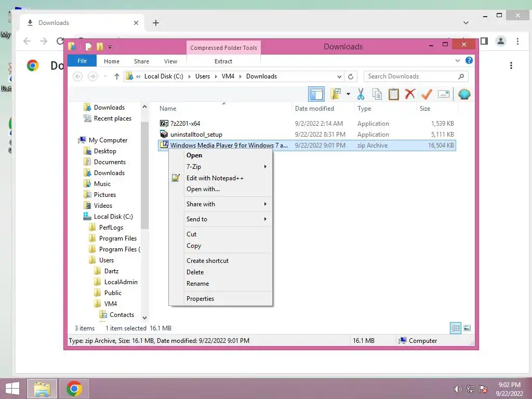Screen dimensions: 532x399
Task: Switch to details view icon in status bar
Action: click(455, 328)
